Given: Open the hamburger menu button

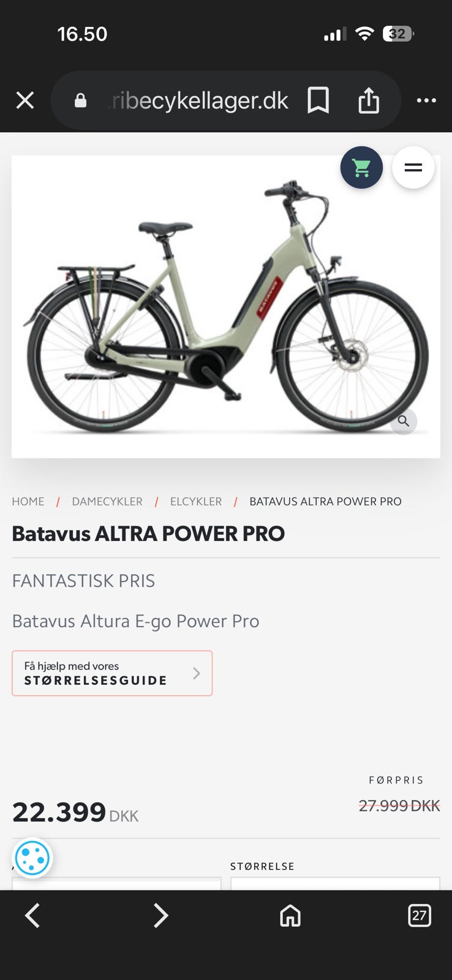Looking at the screenshot, I should (413, 167).
